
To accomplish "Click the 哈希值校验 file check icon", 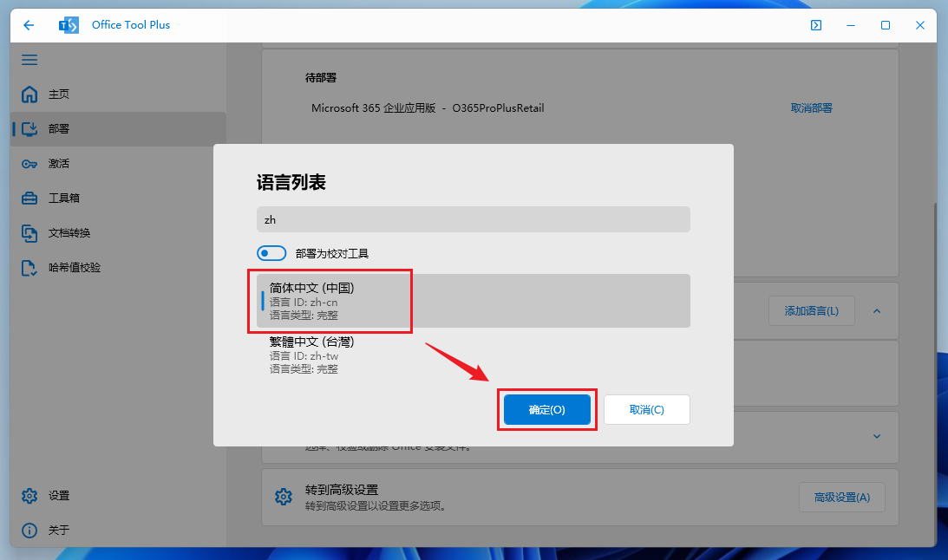I will (x=29, y=268).
